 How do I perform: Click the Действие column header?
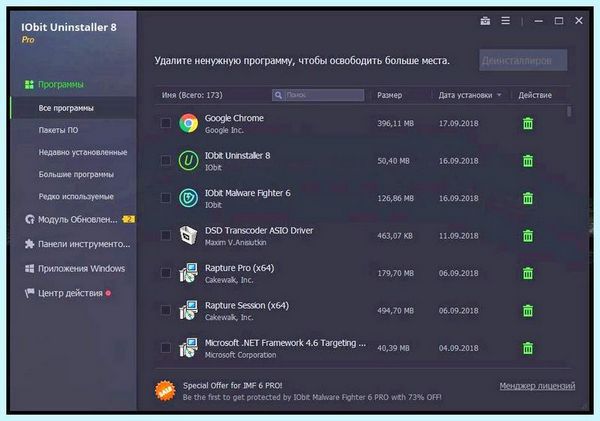point(535,95)
